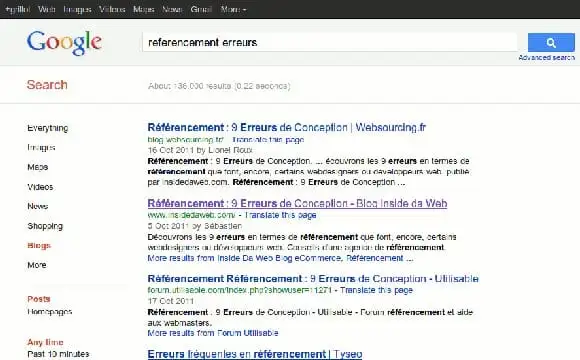Open Gmail in the top black bar
580x360 pixels.
click(x=201, y=9)
